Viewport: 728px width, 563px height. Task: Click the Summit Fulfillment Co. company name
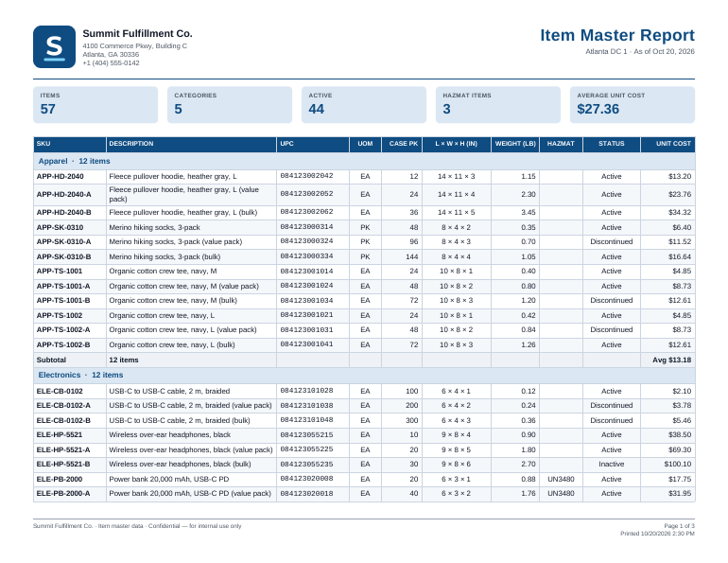coord(137,33)
